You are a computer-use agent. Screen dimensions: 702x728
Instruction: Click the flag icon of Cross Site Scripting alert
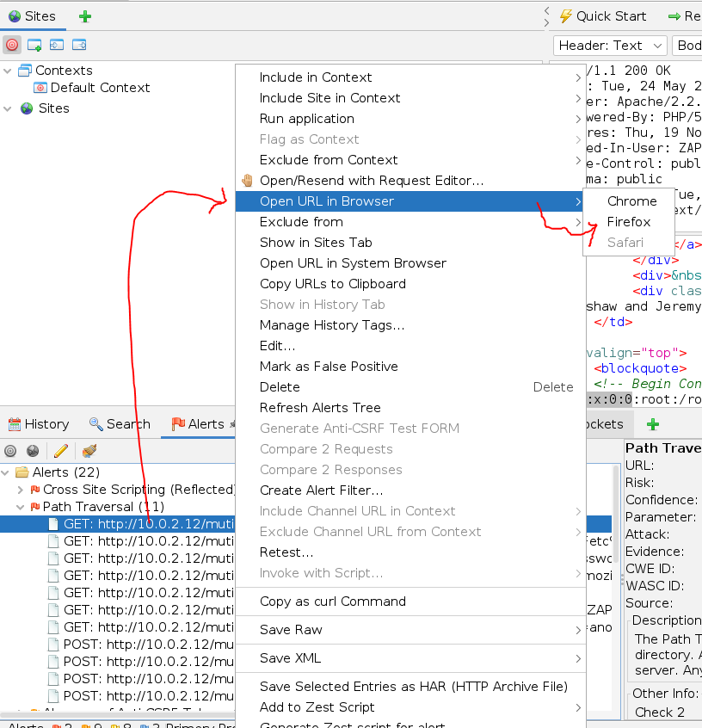click(35, 490)
